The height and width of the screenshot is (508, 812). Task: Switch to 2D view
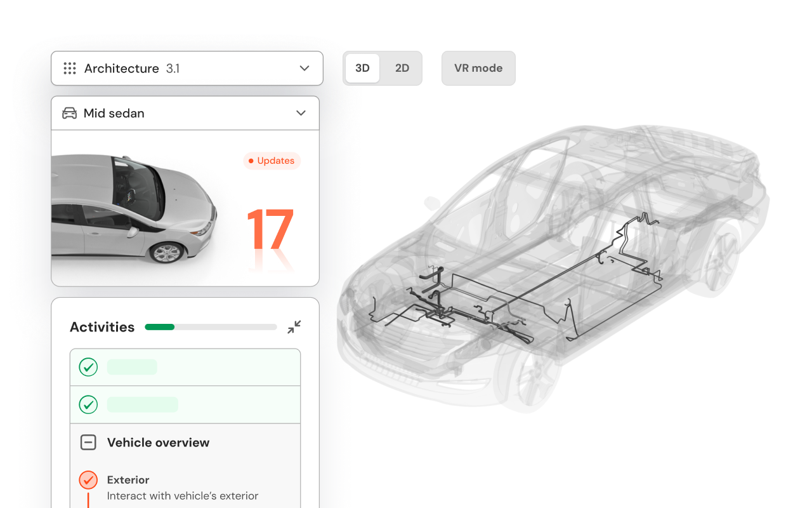(x=402, y=68)
